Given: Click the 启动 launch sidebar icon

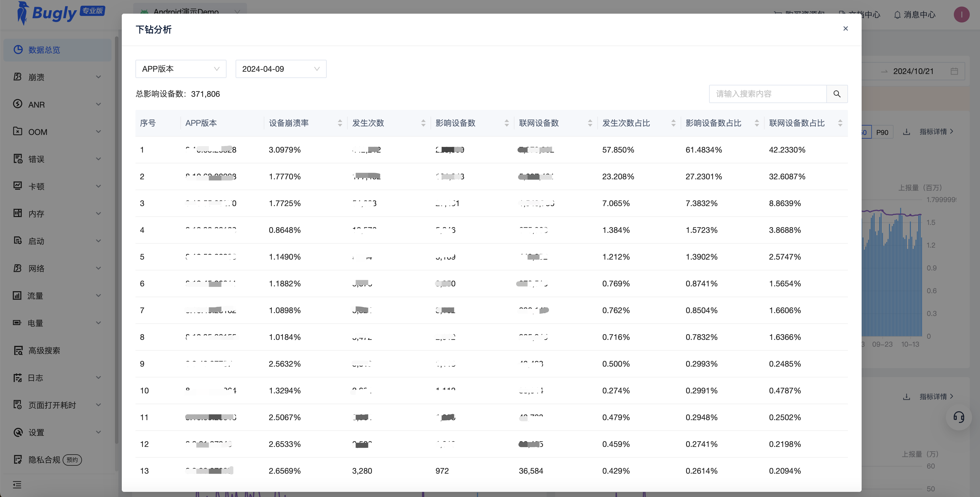Looking at the screenshot, I should pos(18,241).
